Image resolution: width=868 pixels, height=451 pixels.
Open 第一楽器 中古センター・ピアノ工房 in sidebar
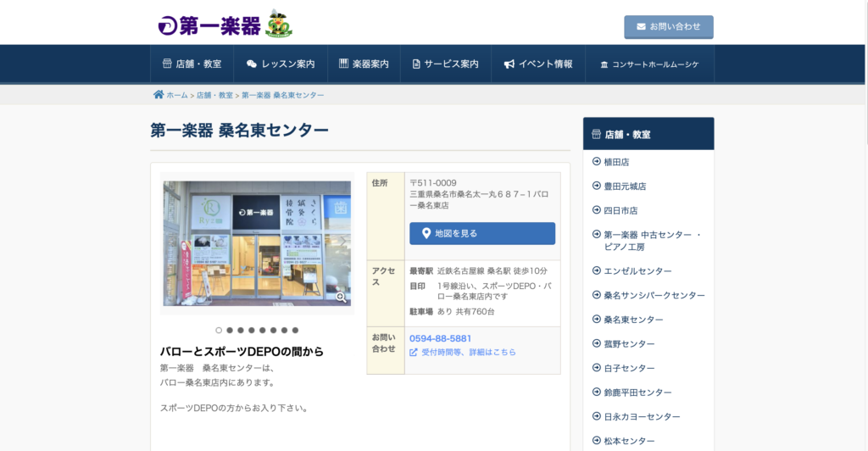pyautogui.click(x=652, y=241)
